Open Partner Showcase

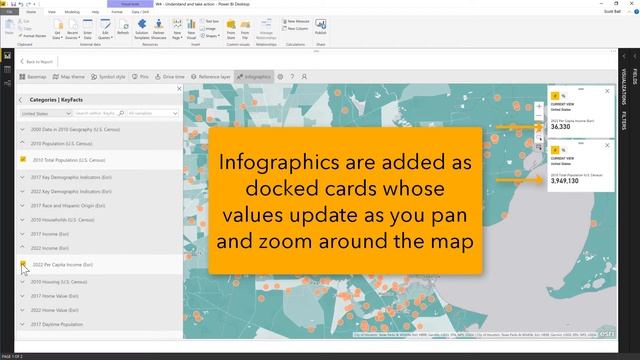point(159,29)
